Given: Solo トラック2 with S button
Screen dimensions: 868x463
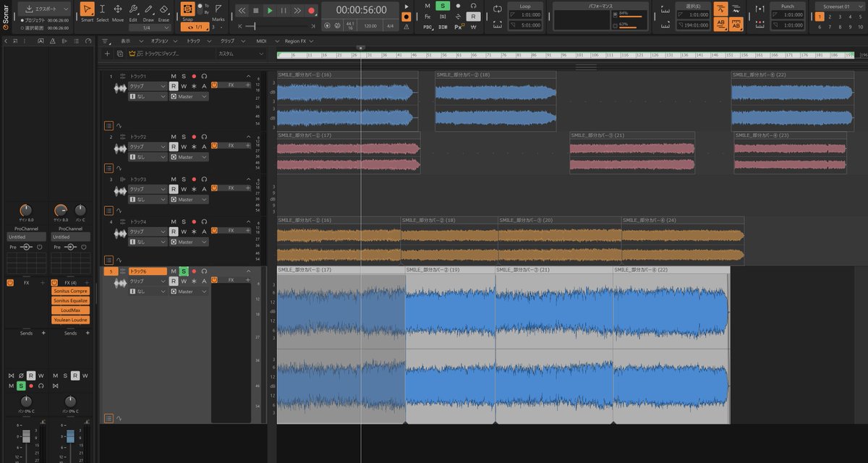Looking at the screenshot, I should coord(184,136).
